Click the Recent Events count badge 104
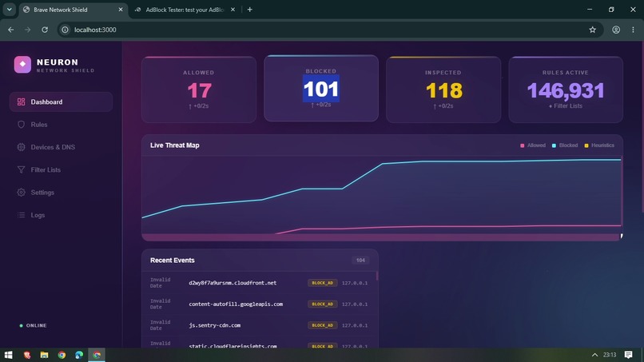 click(x=360, y=260)
